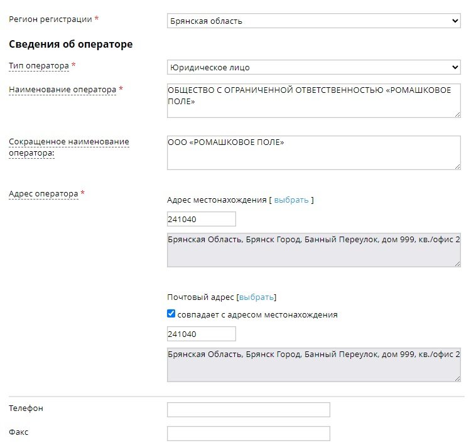
Task: Click the underlined Наименование оператора label
Action: pos(62,90)
